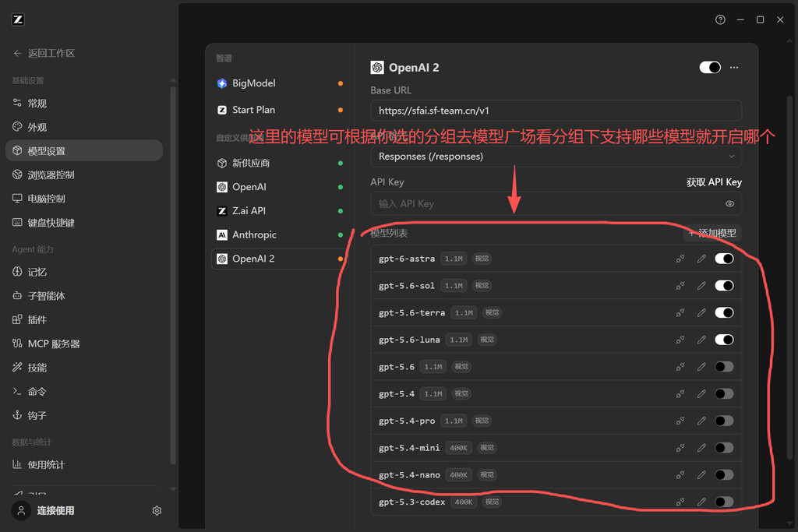Screen dimensions: 798x532
Task: Edit gpt-5.4-mini with pencil icon
Action: point(701,448)
